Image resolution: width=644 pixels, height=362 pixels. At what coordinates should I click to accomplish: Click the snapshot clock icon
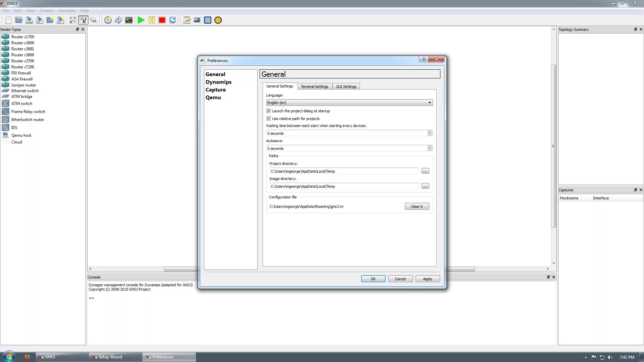pyautogui.click(x=108, y=20)
